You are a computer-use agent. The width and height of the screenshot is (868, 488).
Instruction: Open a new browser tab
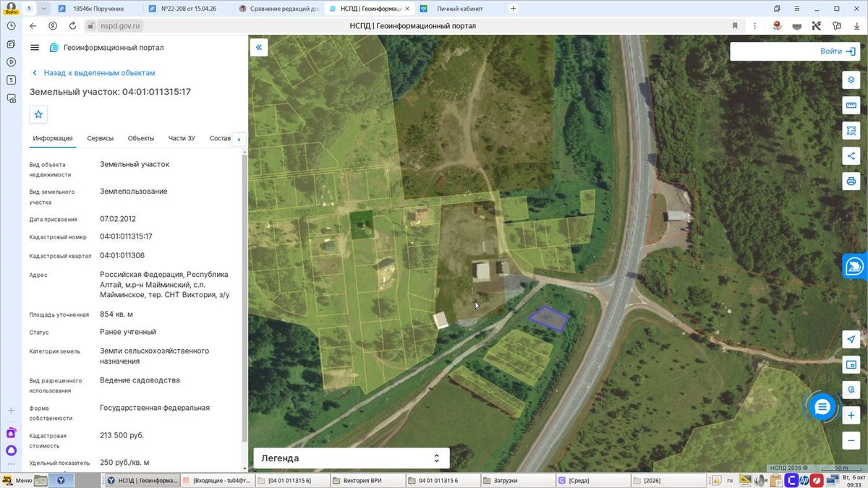click(x=514, y=9)
